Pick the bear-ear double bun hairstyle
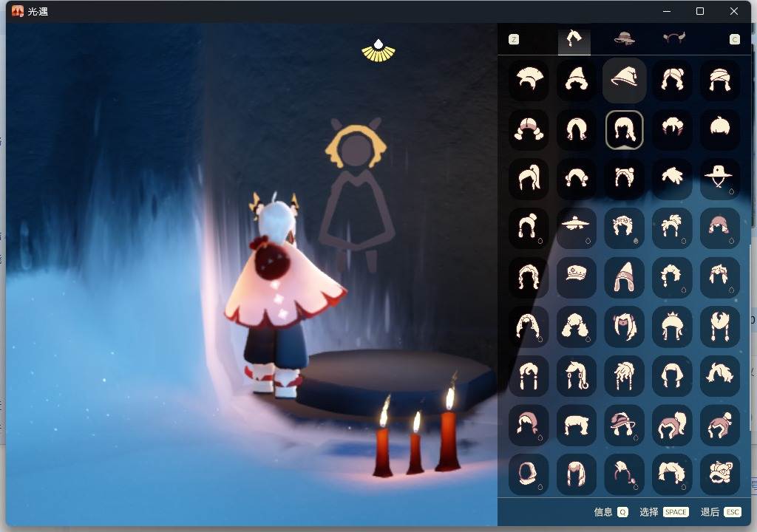The image size is (757, 532). click(x=624, y=179)
